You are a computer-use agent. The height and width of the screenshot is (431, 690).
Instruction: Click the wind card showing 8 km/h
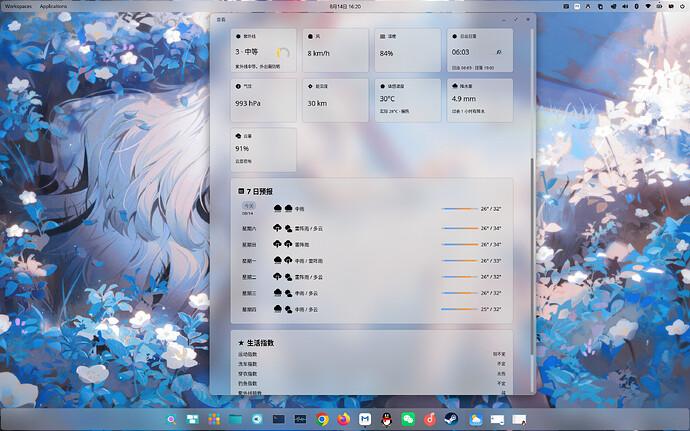point(335,50)
